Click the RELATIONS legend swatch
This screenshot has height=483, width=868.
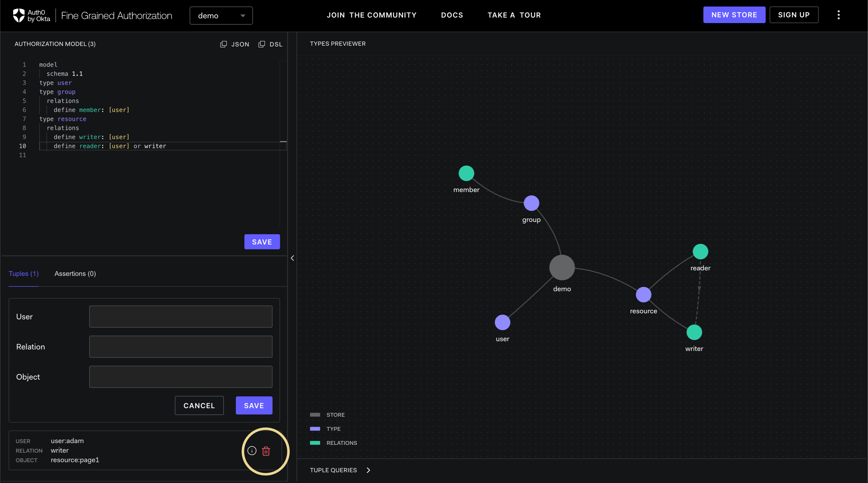tap(315, 443)
